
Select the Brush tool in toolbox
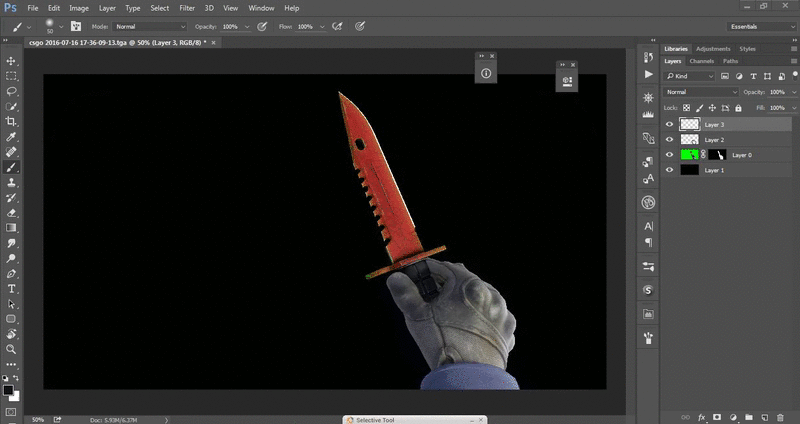(x=11, y=167)
